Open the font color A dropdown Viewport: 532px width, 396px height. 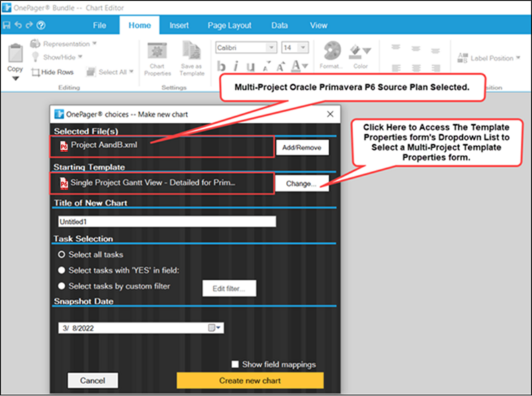click(299, 66)
